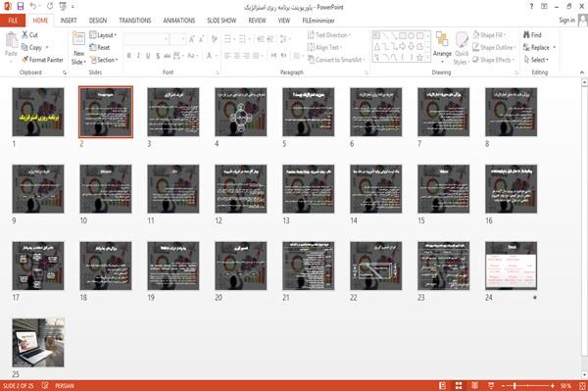Toggle Italic formatting

pos(138,56)
